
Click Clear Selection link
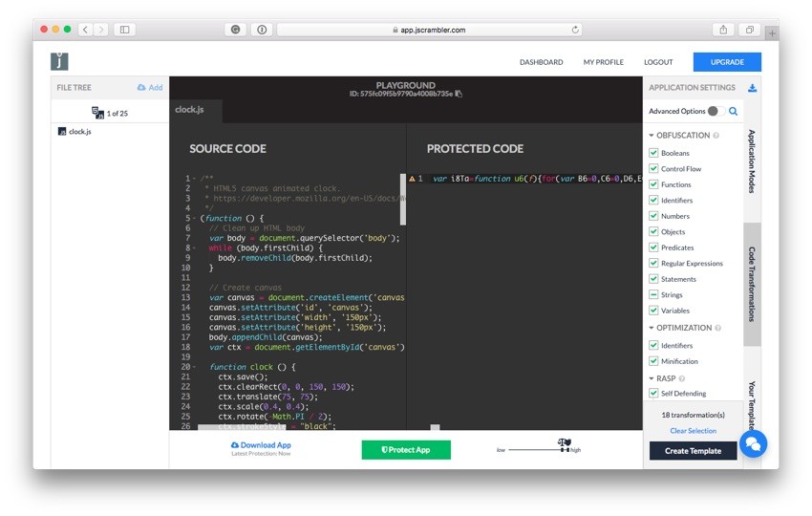693,431
